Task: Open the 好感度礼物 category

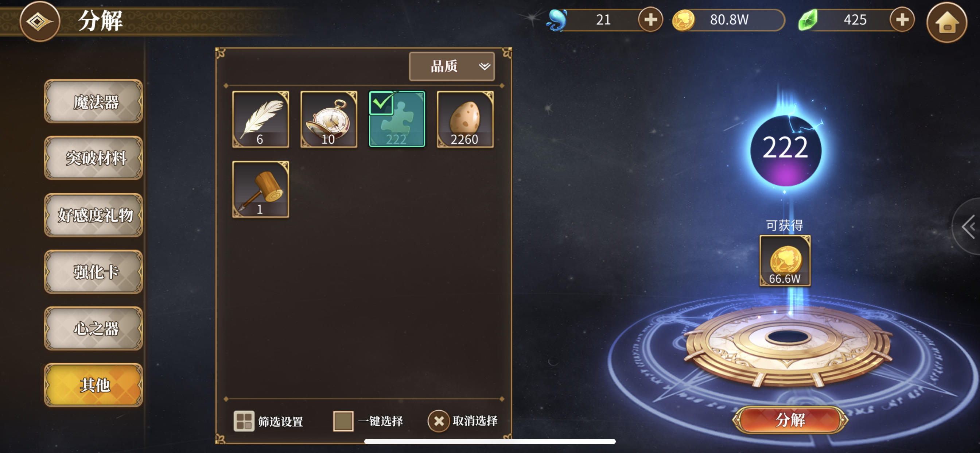Action: pyautogui.click(x=94, y=215)
